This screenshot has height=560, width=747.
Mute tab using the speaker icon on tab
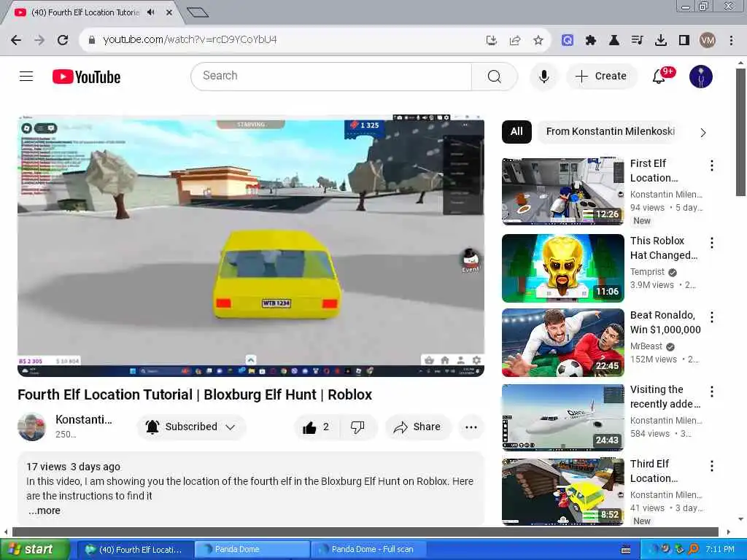pos(151,12)
